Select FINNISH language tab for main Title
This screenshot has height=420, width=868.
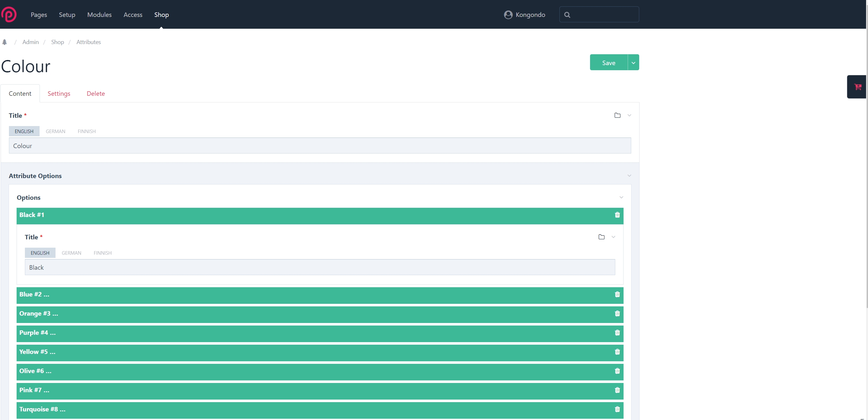(86, 131)
